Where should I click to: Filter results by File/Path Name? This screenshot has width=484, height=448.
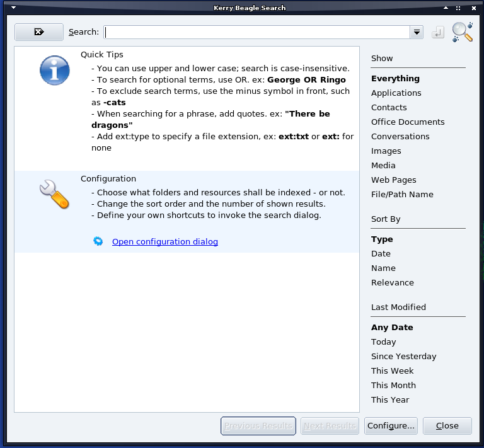pos(402,194)
